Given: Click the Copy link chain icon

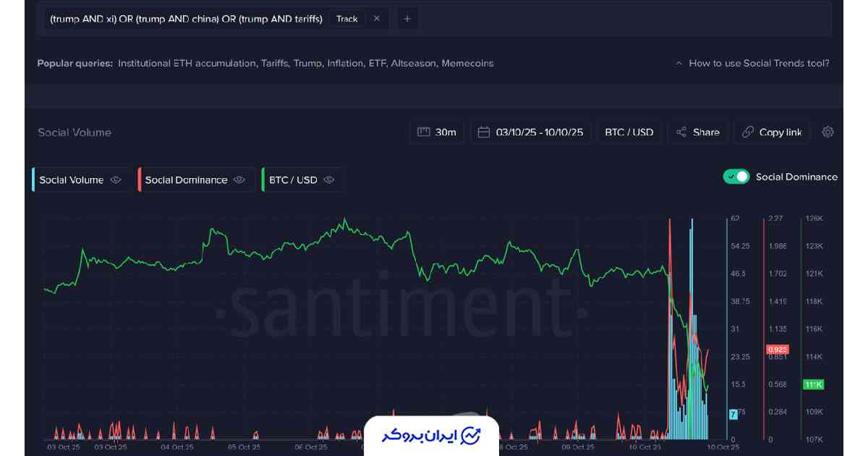Looking at the screenshot, I should tap(748, 132).
